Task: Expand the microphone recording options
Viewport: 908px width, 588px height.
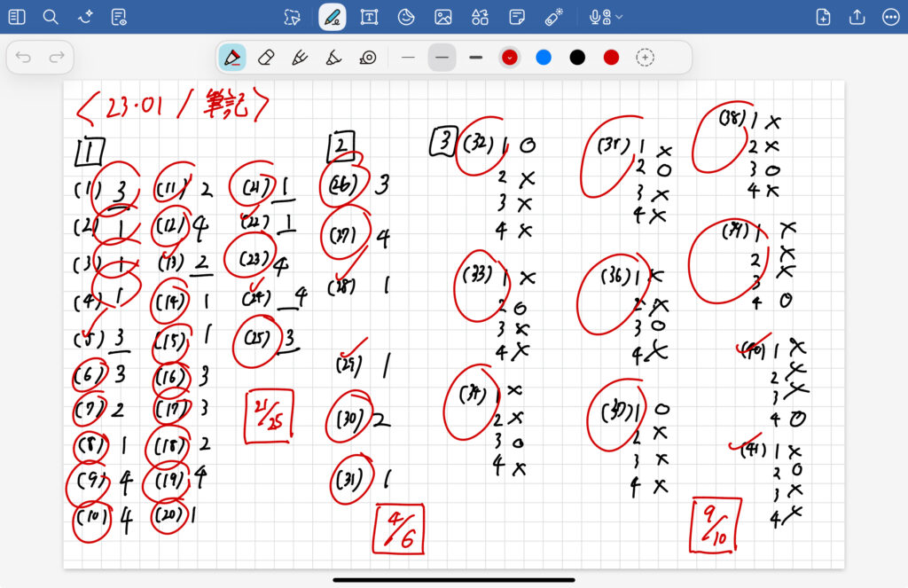Action: coord(619,17)
